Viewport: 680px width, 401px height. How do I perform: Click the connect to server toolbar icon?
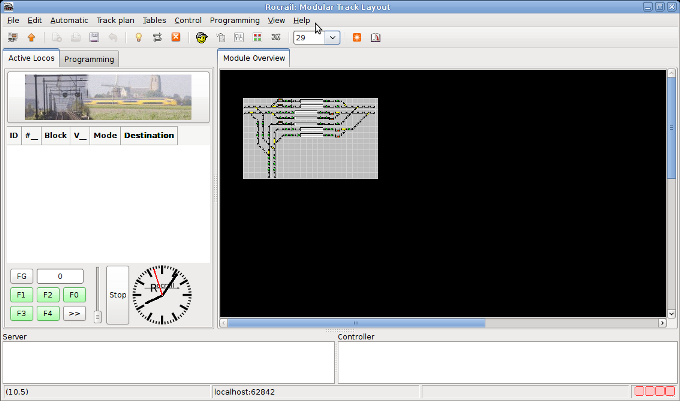(x=13, y=37)
